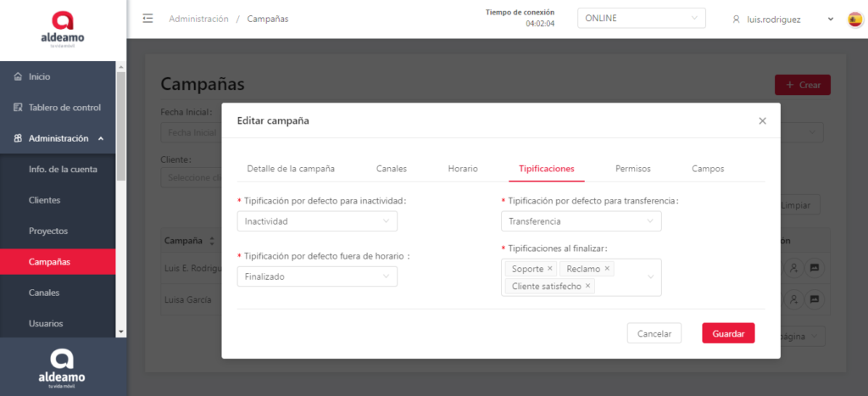Screen dimensions: 868x396
Task: Click the Inicio home icon in sidebar
Action: 18,77
